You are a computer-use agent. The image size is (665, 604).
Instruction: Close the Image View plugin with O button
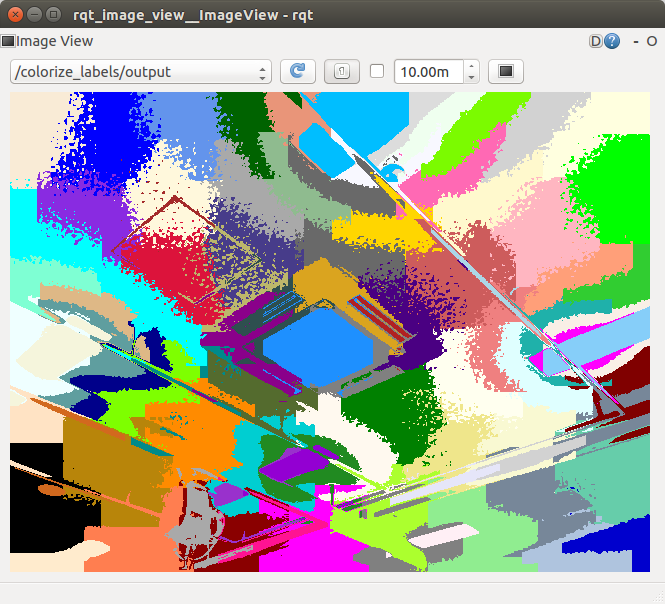point(651,41)
